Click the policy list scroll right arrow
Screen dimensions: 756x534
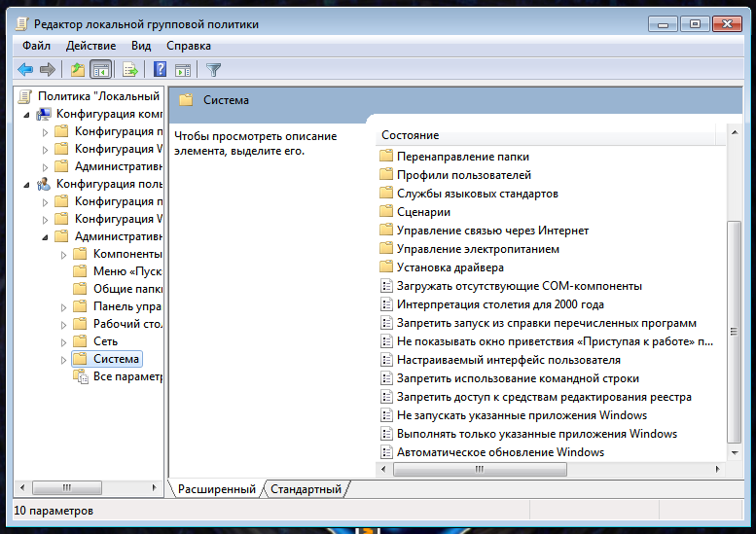click(x=717, y=469)
